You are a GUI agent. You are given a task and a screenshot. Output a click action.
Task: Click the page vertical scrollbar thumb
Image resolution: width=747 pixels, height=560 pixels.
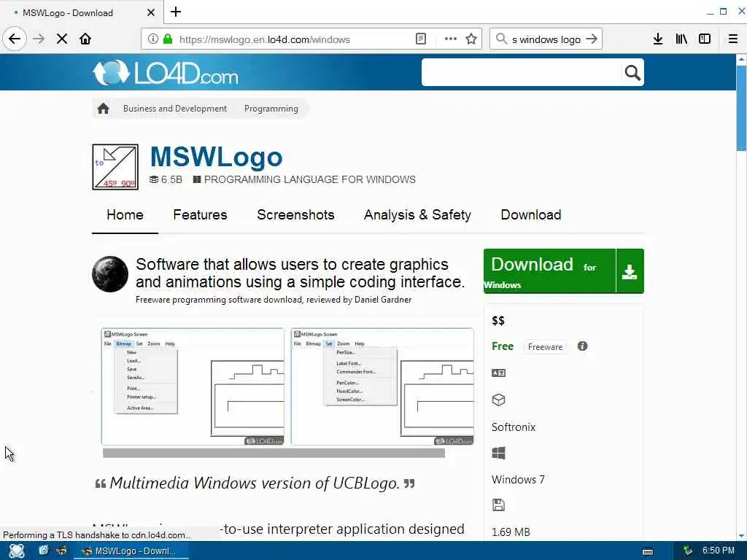click(x=741, y=109)
